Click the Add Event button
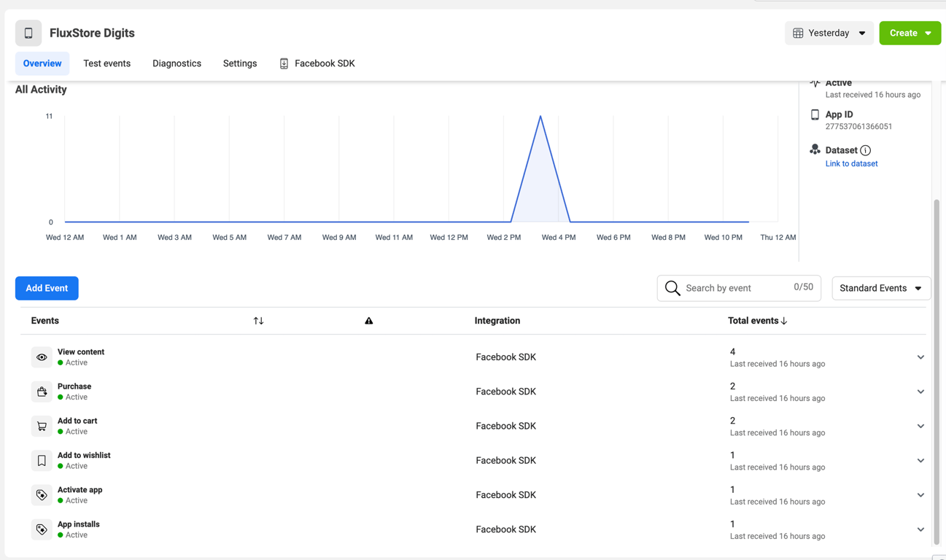 47,288
